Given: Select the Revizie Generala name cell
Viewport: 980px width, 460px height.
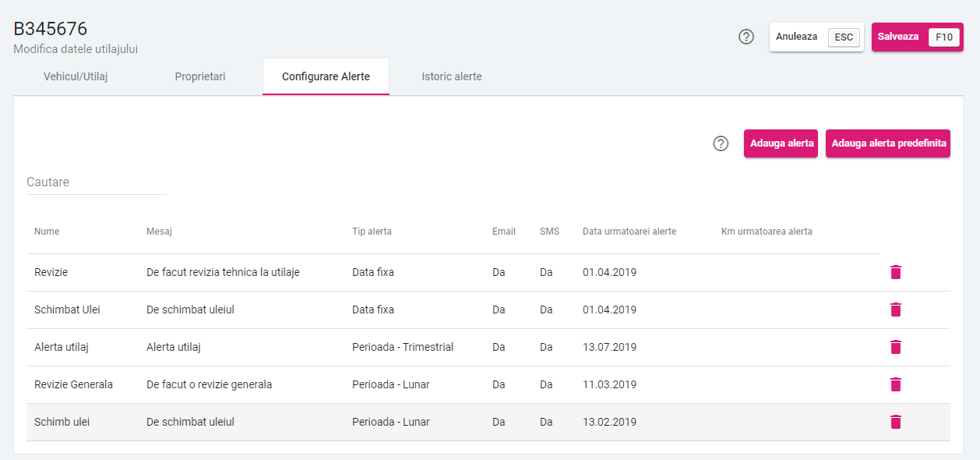Looking at the screenshot, I should [x=73, y=384].
